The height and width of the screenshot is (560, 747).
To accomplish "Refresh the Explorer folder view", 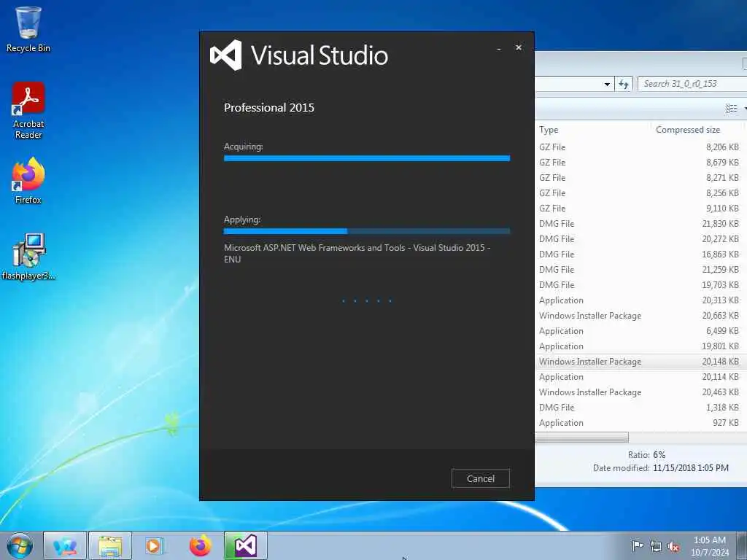I will click(x=624, y=85).
